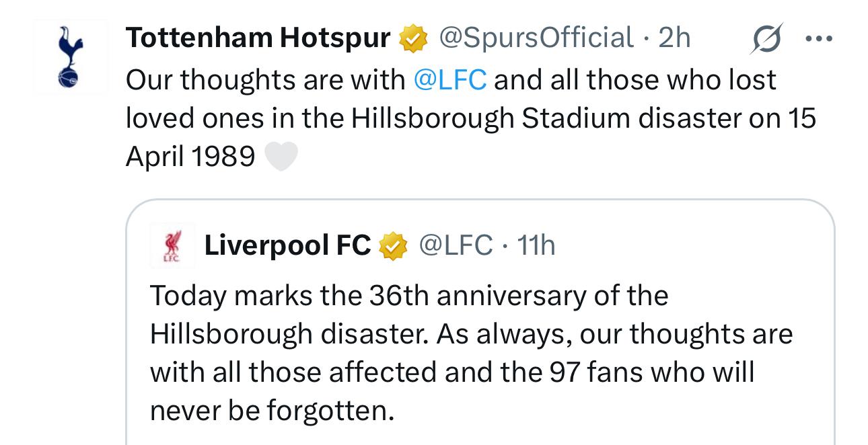The width and height of the screenshot is (868, 445).
Task: Click gold verified badge beside Liverpool FC
Action: (x=394, y=246)
